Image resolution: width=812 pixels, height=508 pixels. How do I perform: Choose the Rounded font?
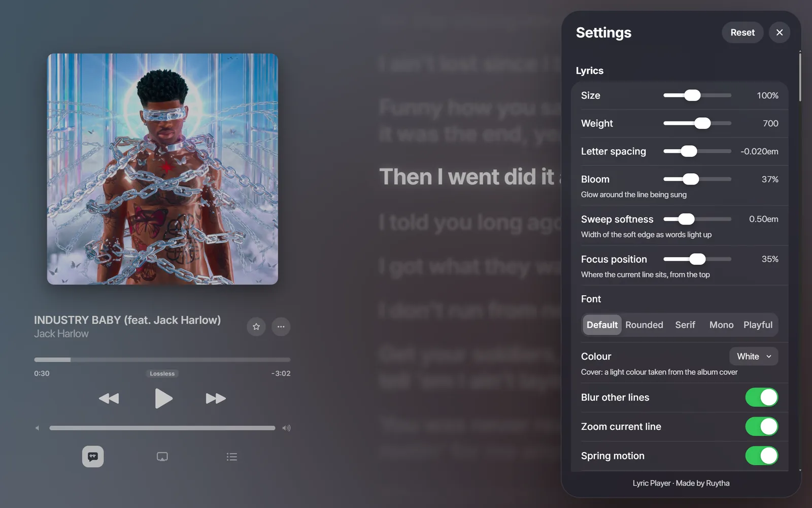point(644,325)
